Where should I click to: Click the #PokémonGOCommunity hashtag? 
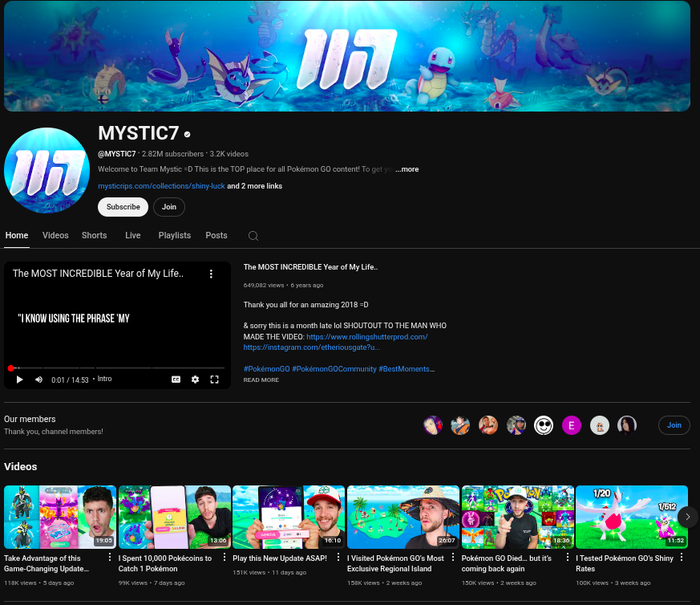coord(334,369)
